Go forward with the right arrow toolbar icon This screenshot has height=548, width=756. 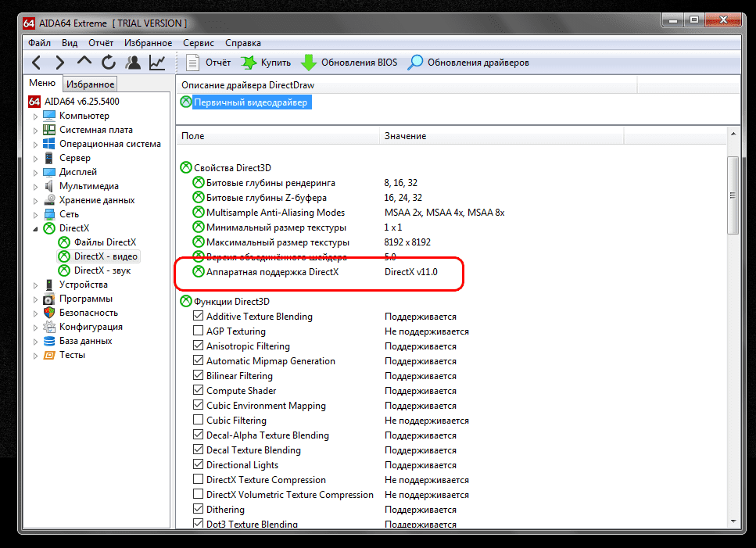tap(59, 63)
